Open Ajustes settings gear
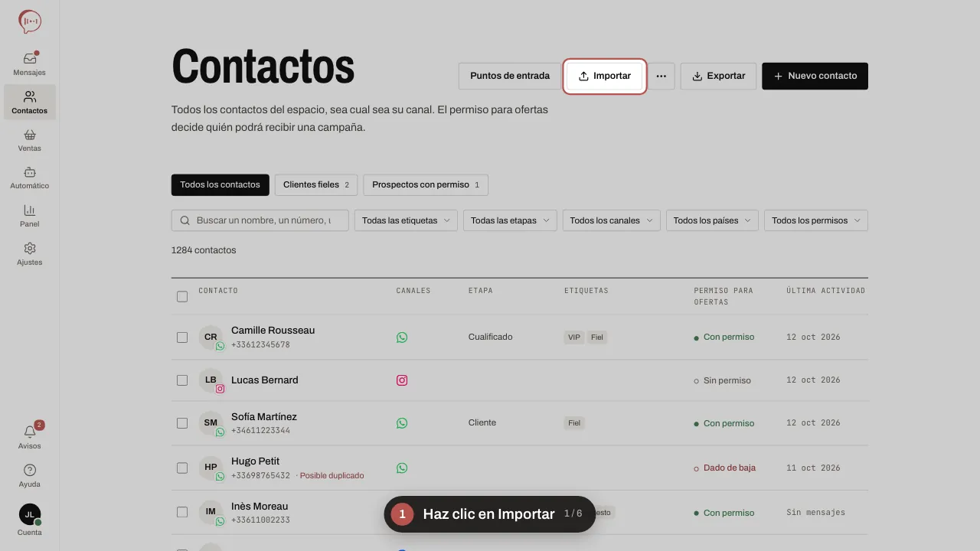 tap(30, 254)
